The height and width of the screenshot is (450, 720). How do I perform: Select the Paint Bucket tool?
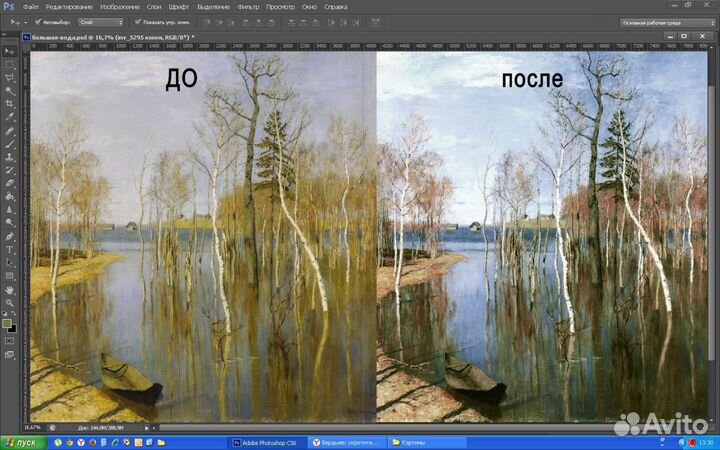9,197
